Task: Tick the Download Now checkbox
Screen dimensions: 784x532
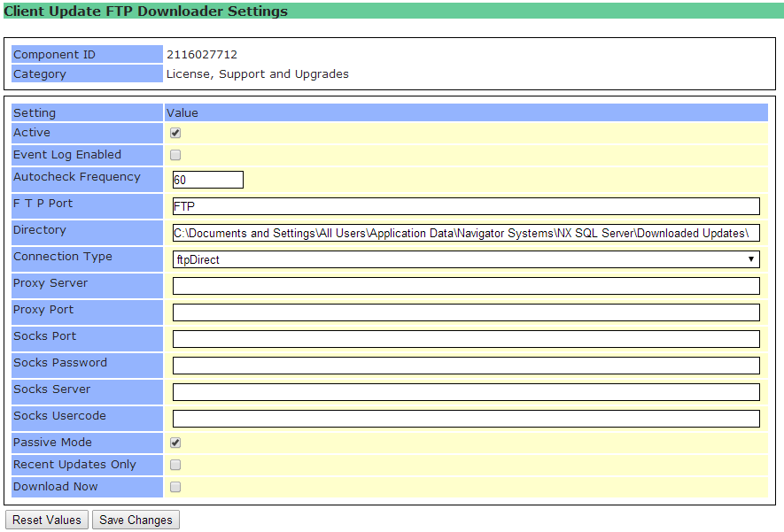Action: pyautogui.click(x=175, y=487)
